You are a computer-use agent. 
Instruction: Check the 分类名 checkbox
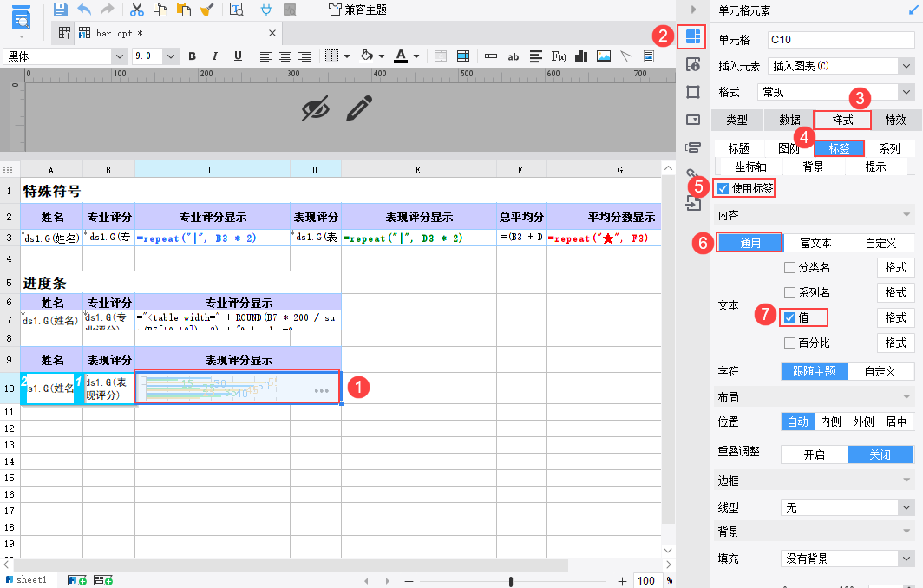click(790, 268)
